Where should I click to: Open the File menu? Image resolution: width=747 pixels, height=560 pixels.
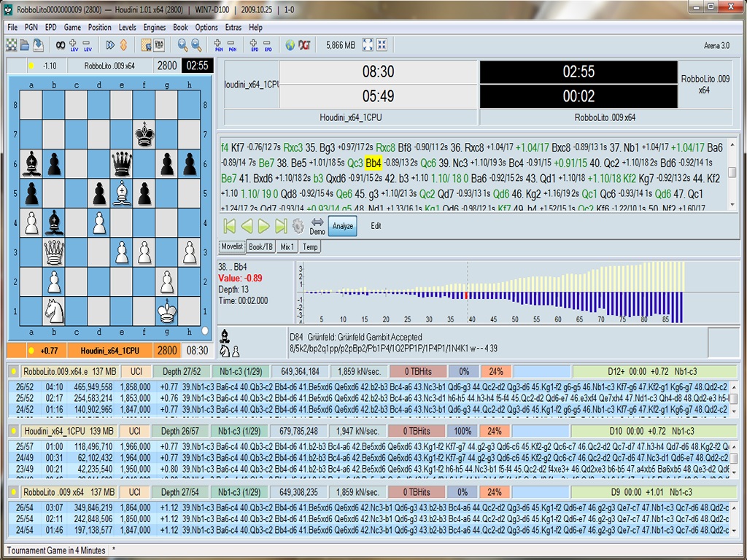point(12,27)
